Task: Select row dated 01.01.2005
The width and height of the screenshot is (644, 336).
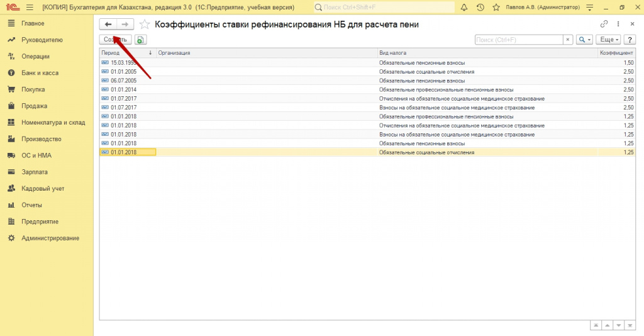Action: (x=367, y=72)
